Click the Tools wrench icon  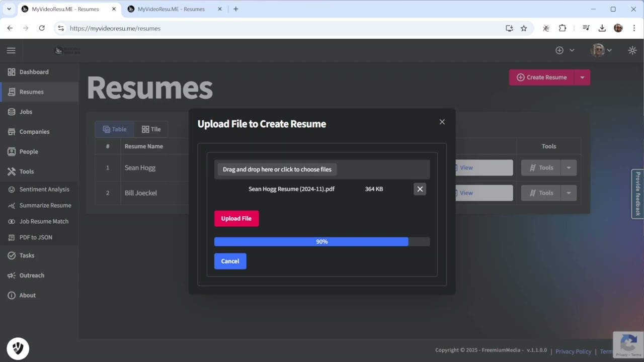point(12,171)
